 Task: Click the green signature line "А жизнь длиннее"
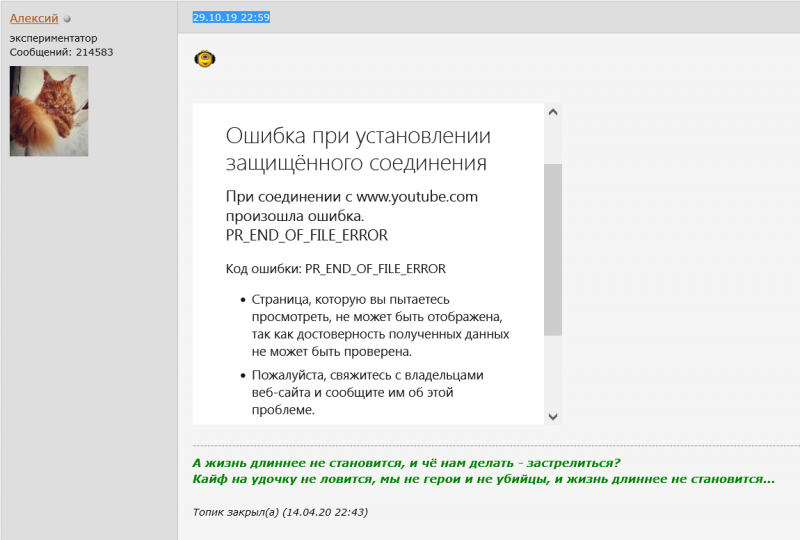pos(406,463)
